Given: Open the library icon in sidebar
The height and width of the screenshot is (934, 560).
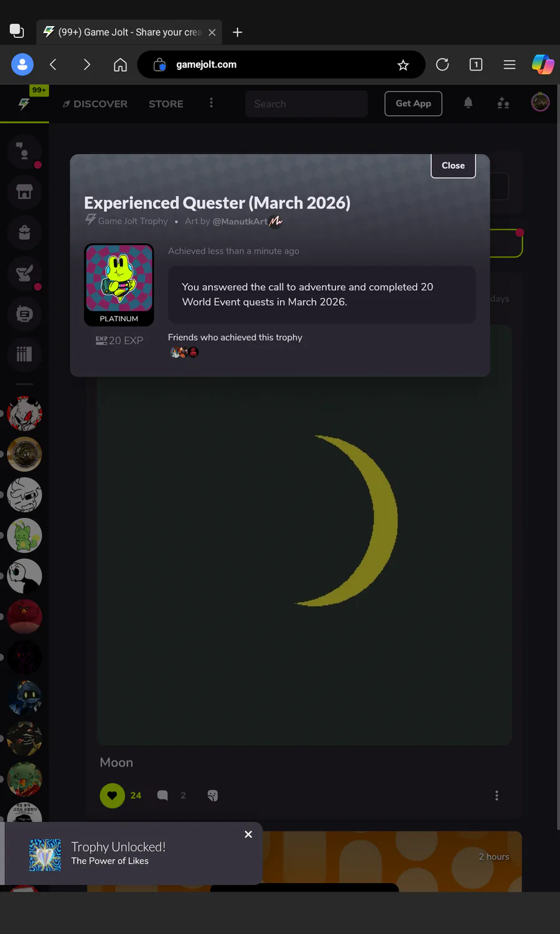Looking at the screenshot, I should (24, 354).
